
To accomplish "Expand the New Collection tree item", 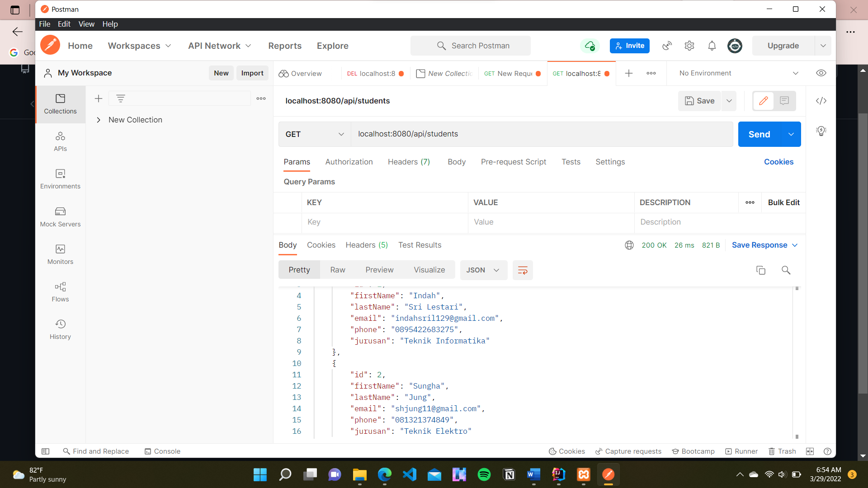I will click(99, 120).
